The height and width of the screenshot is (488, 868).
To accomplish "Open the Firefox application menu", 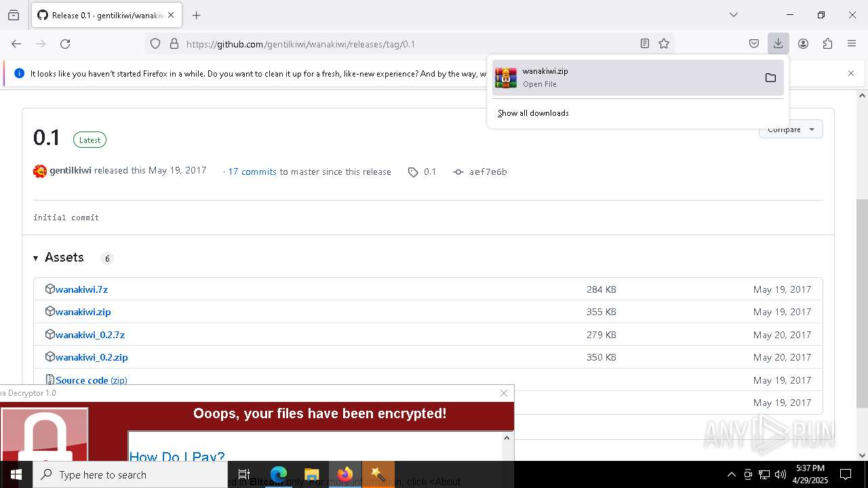I will click(x=852, y=43).
